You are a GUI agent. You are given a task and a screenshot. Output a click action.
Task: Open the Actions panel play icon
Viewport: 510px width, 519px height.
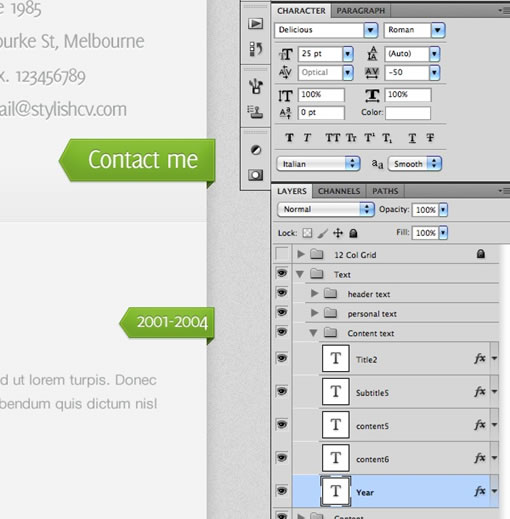(x=255, y=24)
